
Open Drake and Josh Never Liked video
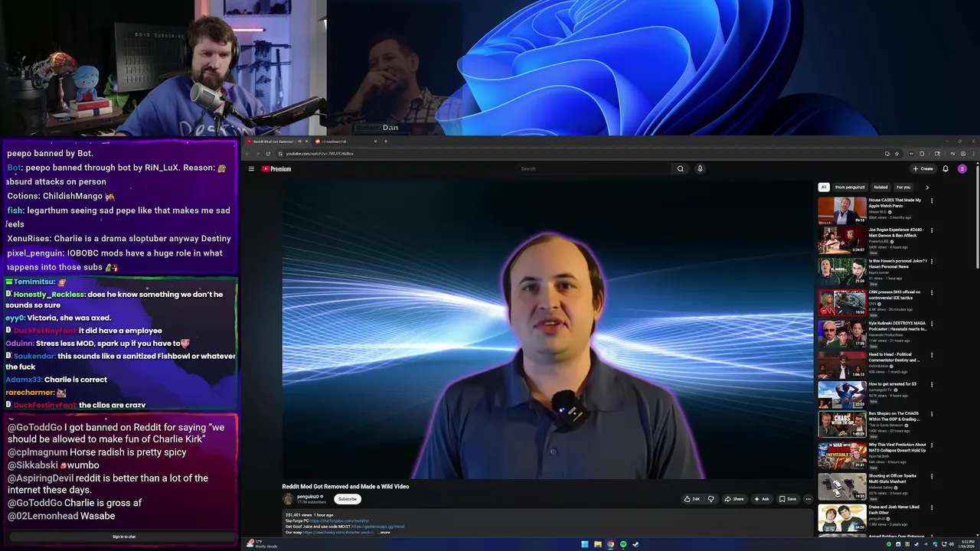coord(842,518)
